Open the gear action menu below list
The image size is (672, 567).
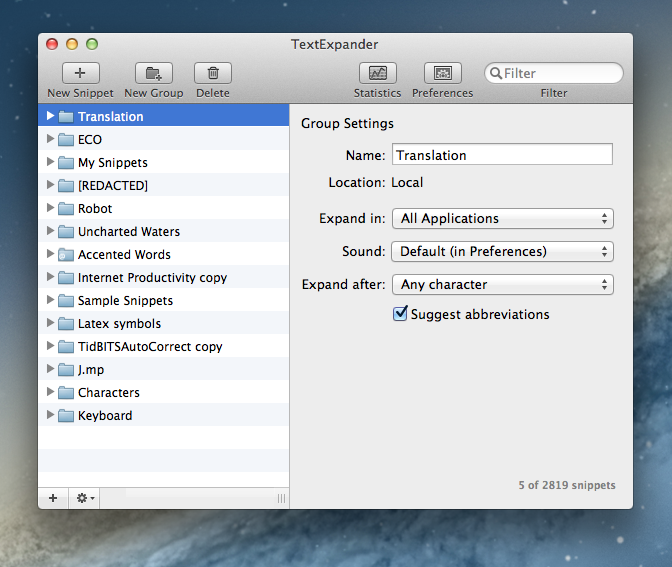[x=84, y=498]
